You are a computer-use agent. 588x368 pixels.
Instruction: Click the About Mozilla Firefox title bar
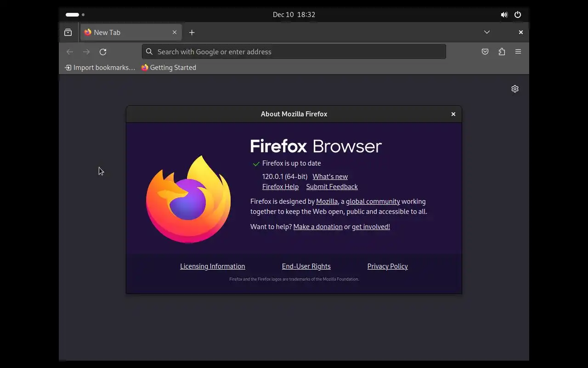pyautogui.click(x=294, y=114)
